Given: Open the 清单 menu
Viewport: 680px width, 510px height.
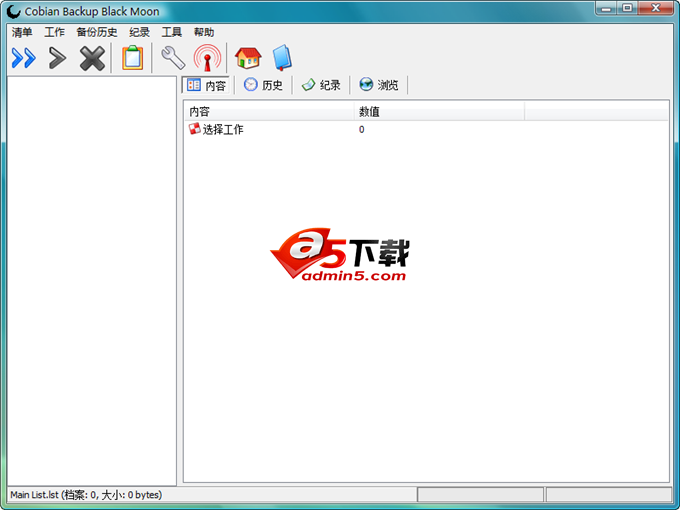Looking at the screenshot, I should tap(22, 32).
